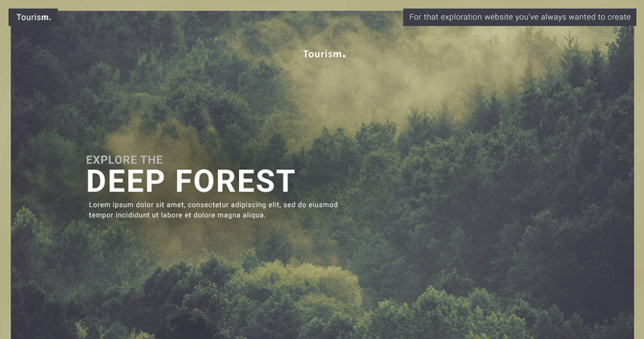Click the white dot ending the forest Tourism logo
This screenshot has width=644, height=339.
344,56
